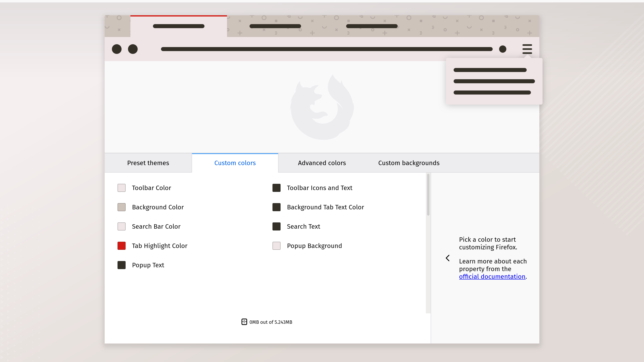Click the Background Color label

coord(158,207)
